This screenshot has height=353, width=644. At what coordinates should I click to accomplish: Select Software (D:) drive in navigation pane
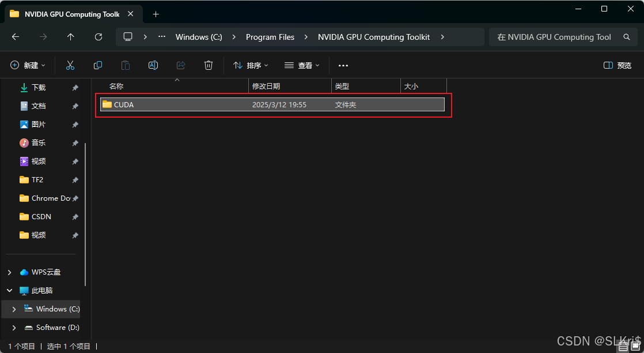(58, 328)
